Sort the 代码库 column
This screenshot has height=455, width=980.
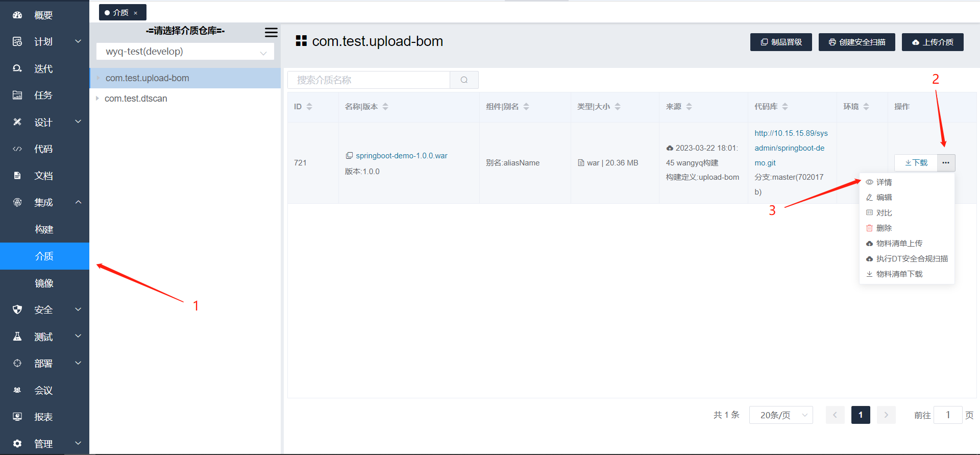click(x=785, y=106)
